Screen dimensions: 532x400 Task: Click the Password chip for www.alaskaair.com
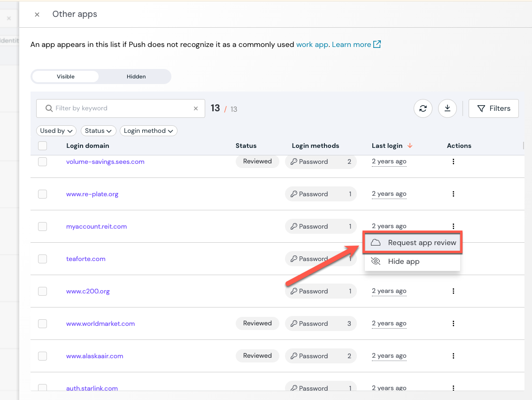click(321, 355)
